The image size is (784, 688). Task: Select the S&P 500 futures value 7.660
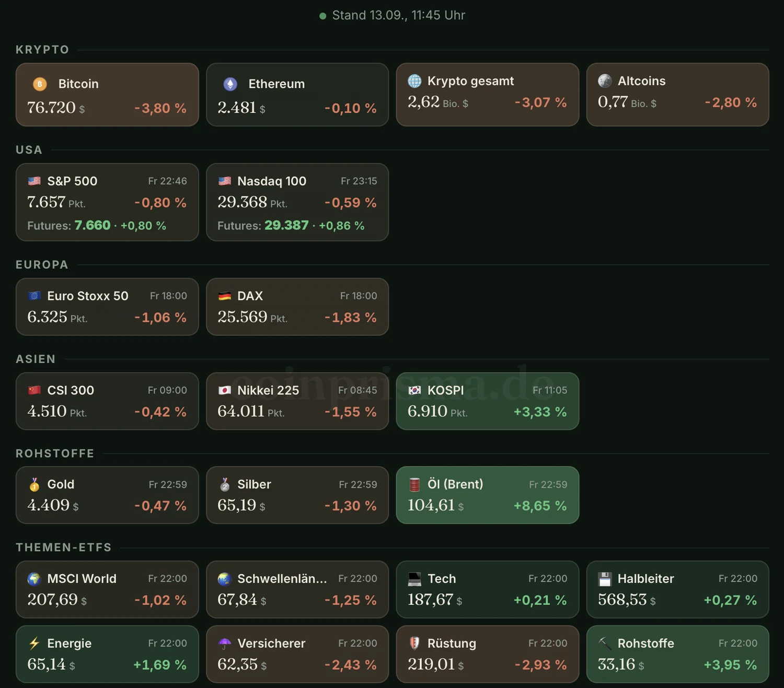(93, 225)
